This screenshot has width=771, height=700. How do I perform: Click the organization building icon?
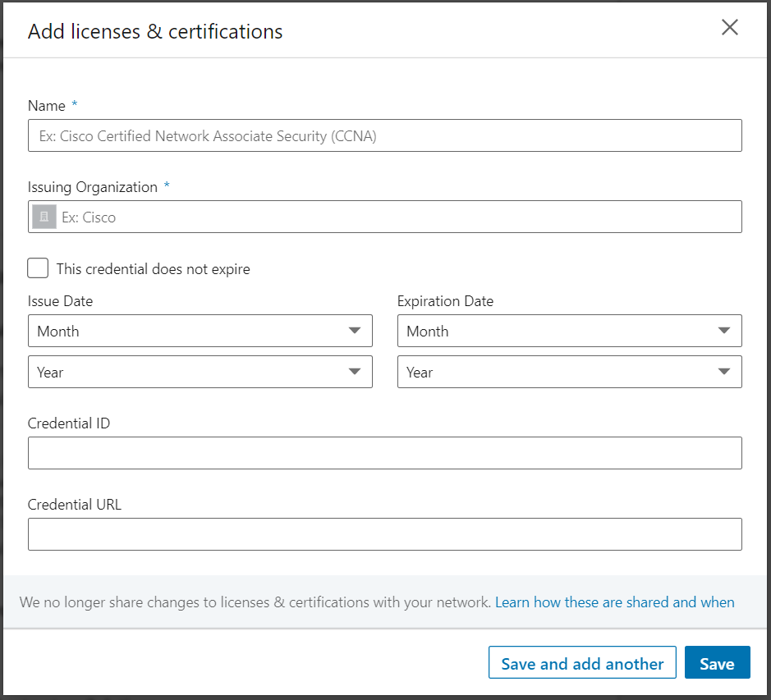pyautogui.click(x=44, y=217)
